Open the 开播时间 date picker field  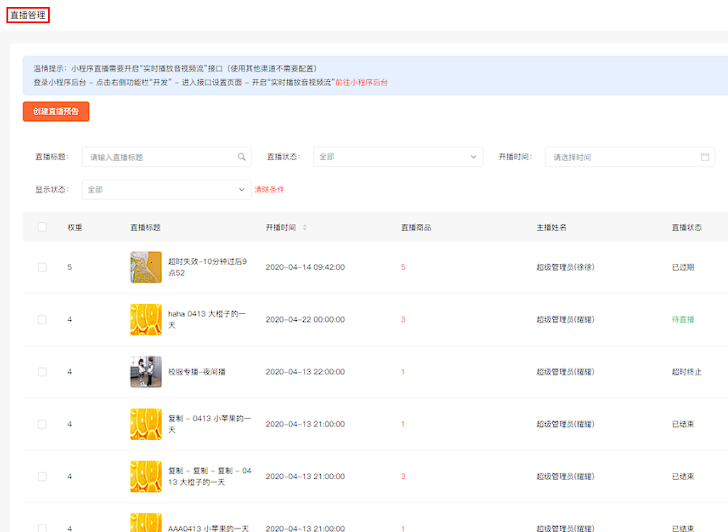(x=630, y=157)
